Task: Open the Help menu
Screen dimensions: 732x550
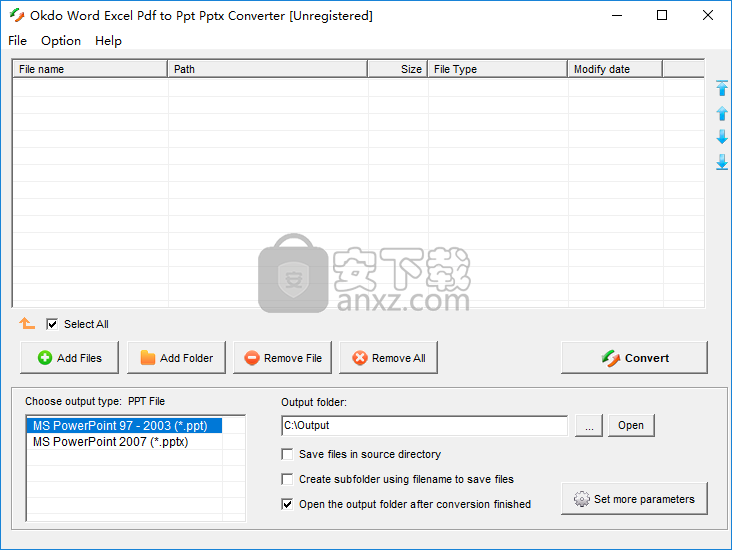Action: [x=108, y=41]
